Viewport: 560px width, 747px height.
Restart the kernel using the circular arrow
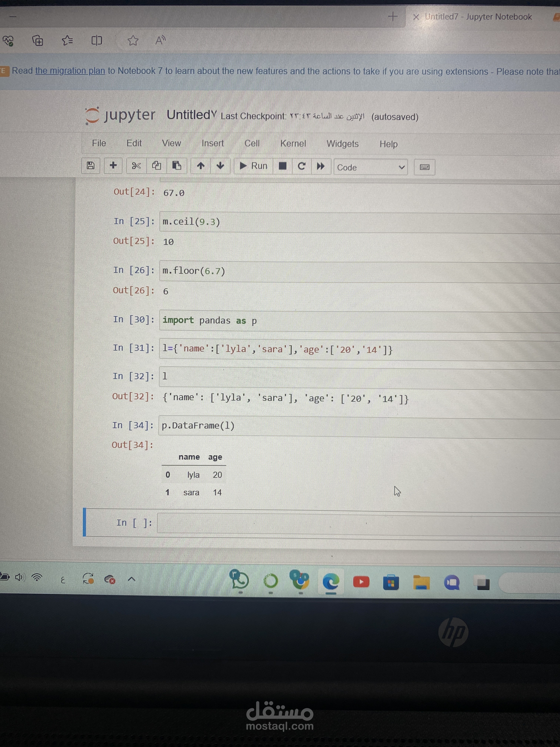(301, 166)
